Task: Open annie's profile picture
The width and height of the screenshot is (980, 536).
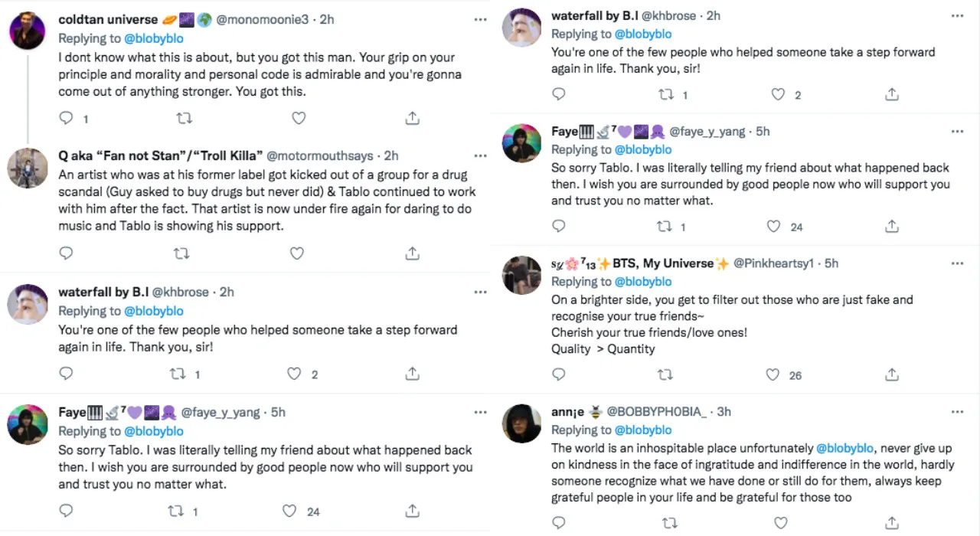Action: pyautogui.click(x=521, y=423)
